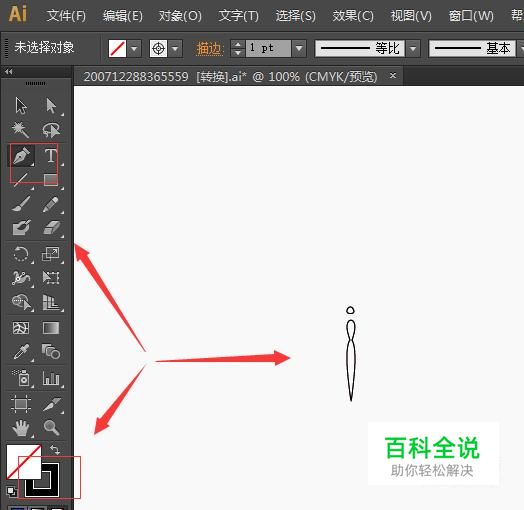Select the Rotate tool
The image size is (524, 510).
21,254
